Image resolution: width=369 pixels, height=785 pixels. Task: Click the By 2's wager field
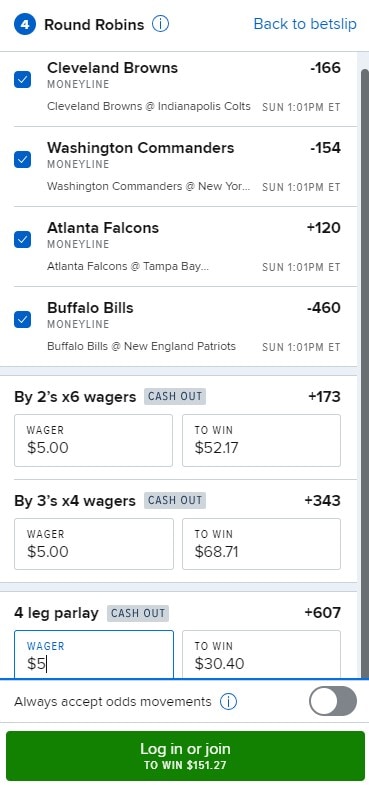pos(93,441)
